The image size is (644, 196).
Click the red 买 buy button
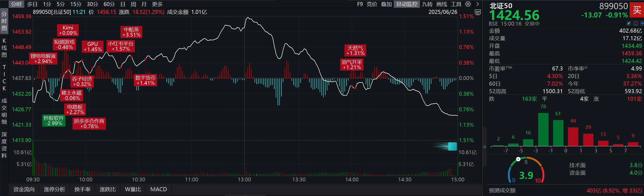point(637,10)
